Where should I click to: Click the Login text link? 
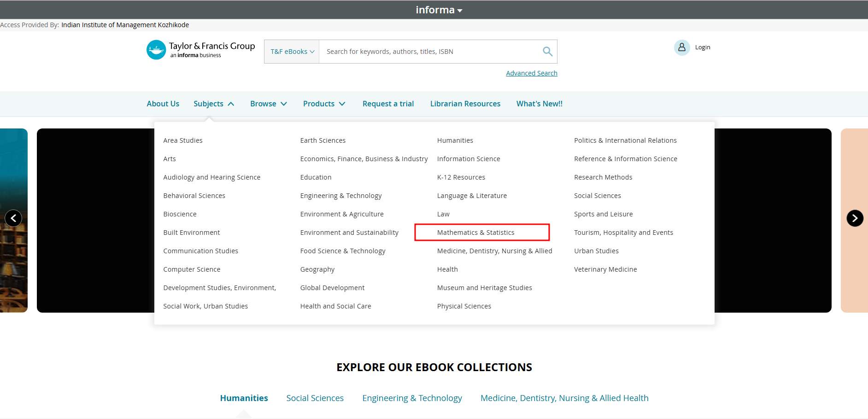702,47
